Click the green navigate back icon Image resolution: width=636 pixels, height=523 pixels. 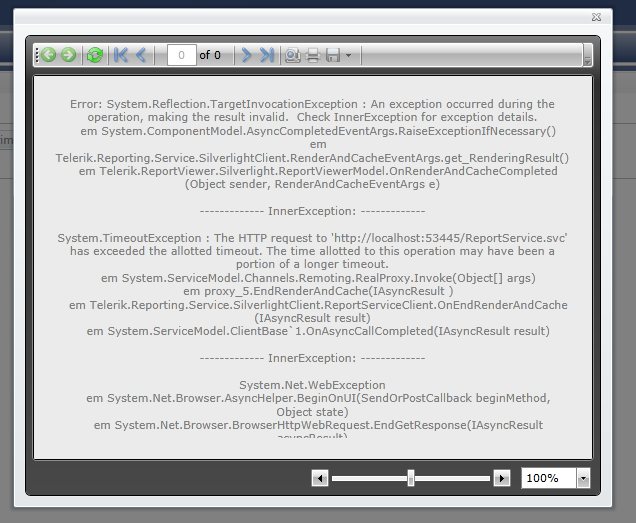coord(49,55)
